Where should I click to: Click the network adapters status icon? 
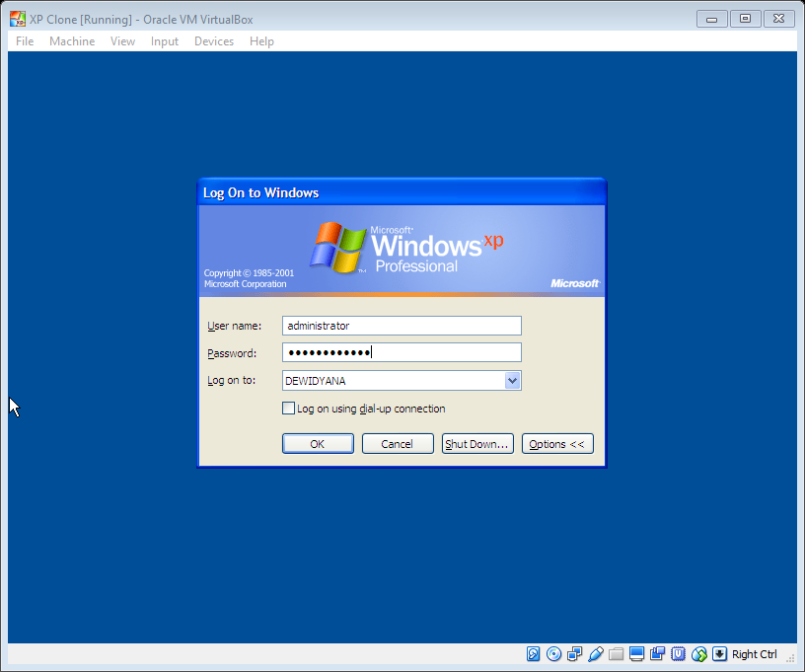(x=574, y=653)
